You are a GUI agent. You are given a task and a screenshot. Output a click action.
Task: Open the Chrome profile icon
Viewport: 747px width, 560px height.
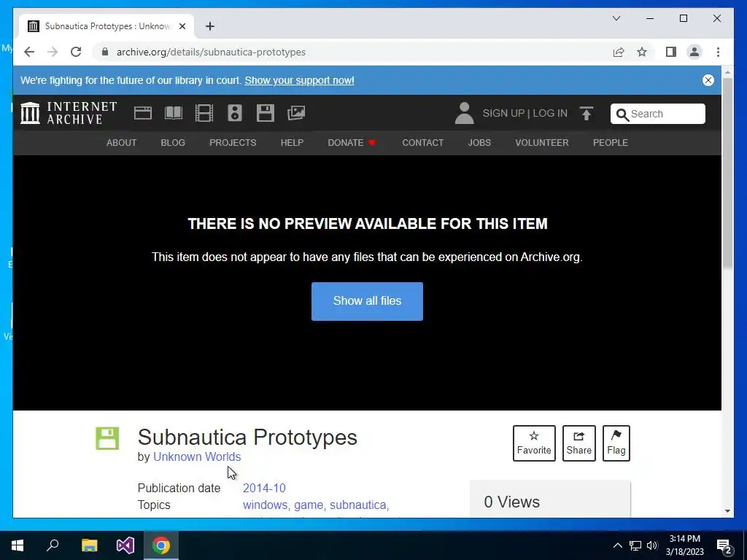click(x=694, y=52)
